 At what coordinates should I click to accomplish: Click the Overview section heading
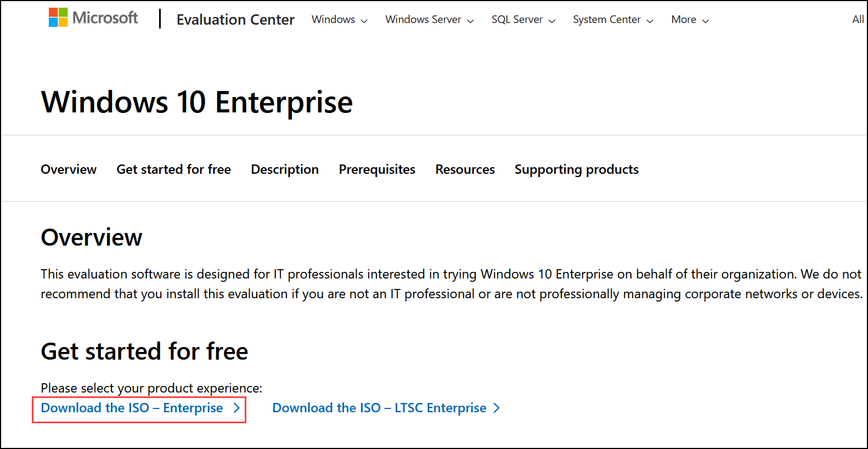click(x=92, y=237)
